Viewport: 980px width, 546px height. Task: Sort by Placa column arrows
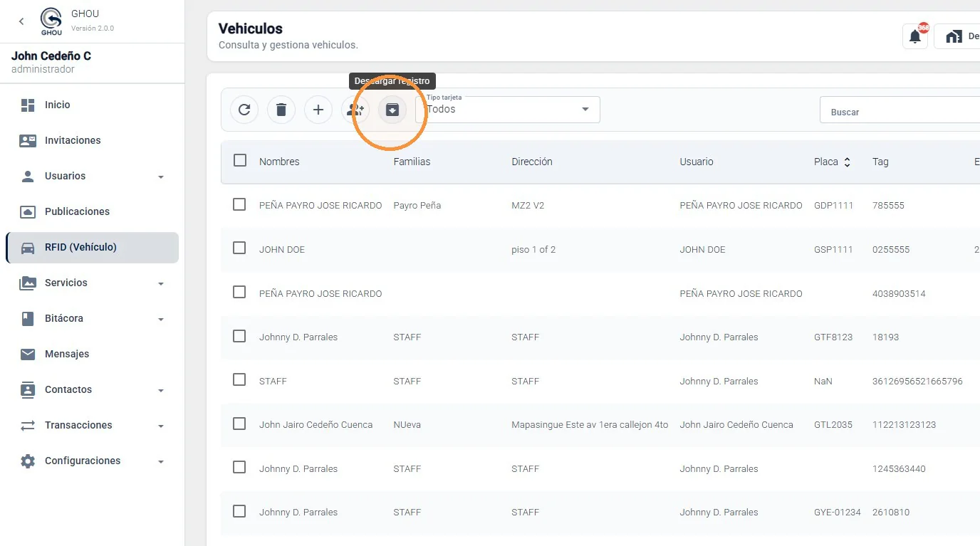[847, 162]
